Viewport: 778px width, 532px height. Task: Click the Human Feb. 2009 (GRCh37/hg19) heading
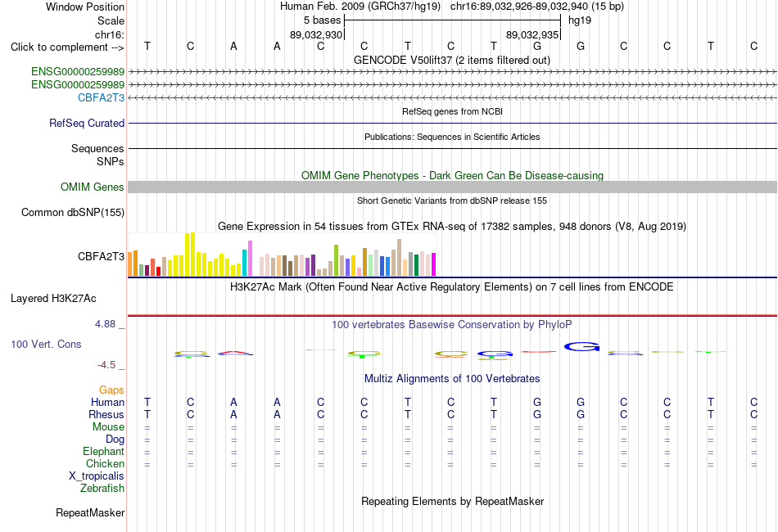pyautogui.click(x=360, y=7)
